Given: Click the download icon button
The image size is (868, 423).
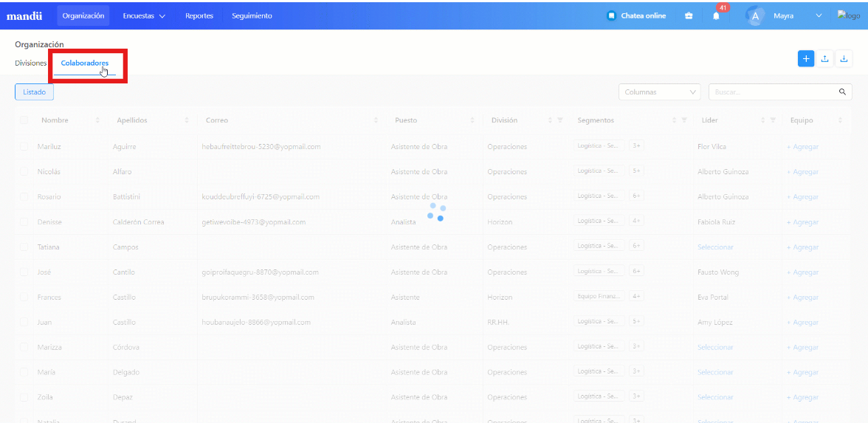Looking at the screenshot, I should [x=844, y=59].
